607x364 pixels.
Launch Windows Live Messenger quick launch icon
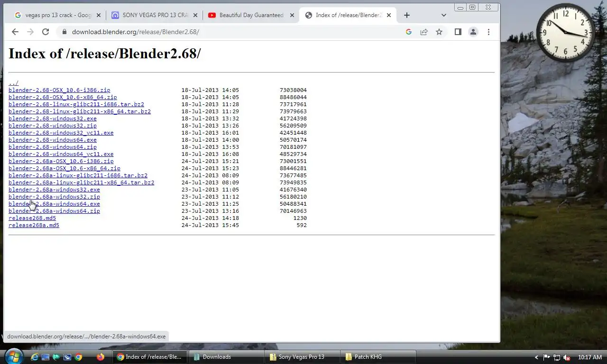pos(56,357)
